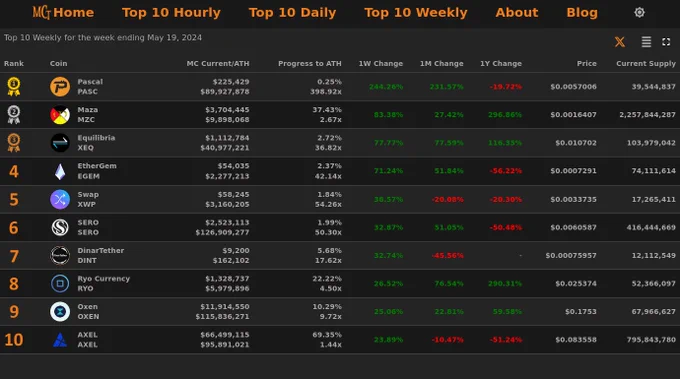The height and width of the screenshot is (379, 680).
Task: Click the Oxen coin logo
Action: (x=60, y=312)
